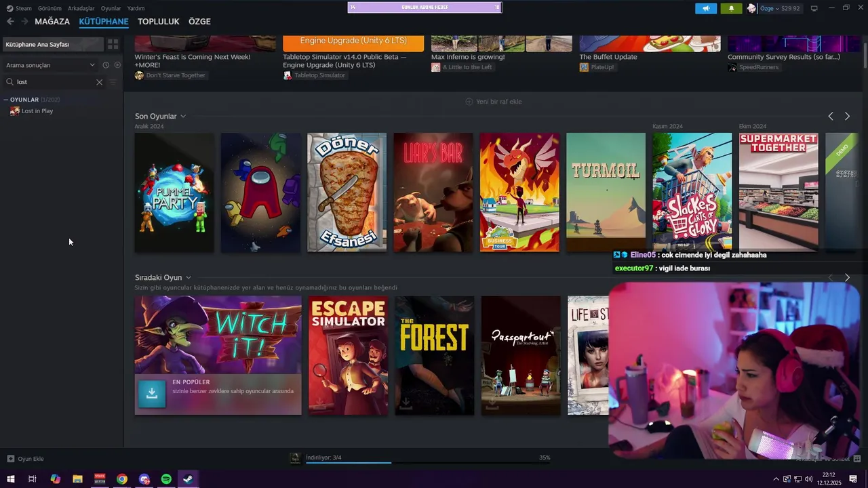
Task: Click the Steam taskbar icon
Action: click(x=188, y=479)
